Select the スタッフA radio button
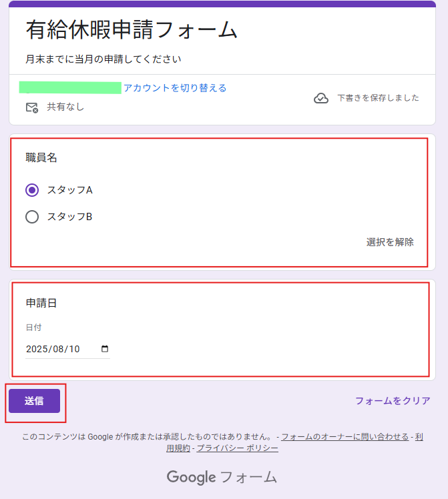Viewport: 448px width, 499px height. 32,190
